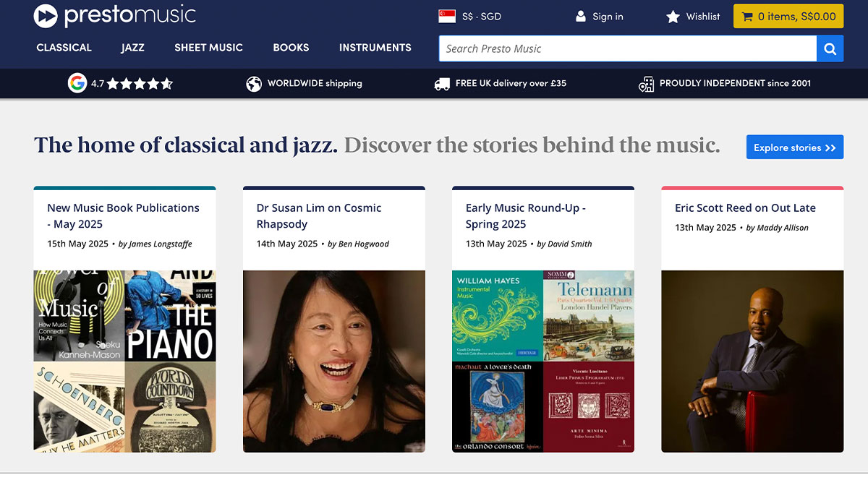The width and height of the screenshot is (868, 488).
Task: Click author name David Smith
Action: pos(569,244)
